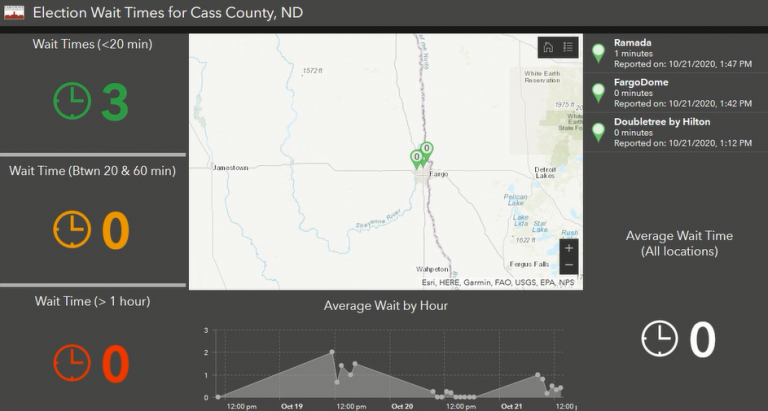Screen dimensions: 768x411
Task: Click the red clock icon over 1 hour
Action: tap(72, 363)
